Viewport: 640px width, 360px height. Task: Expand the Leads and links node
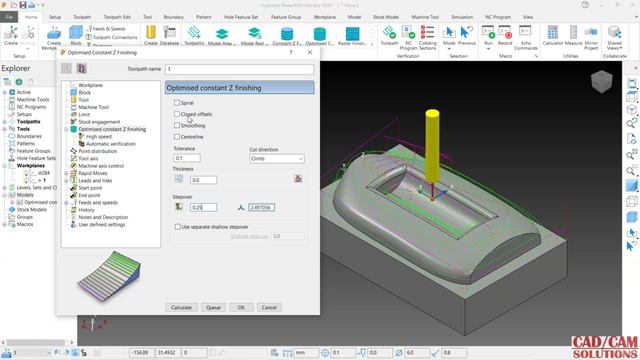[x=66, y=180]
